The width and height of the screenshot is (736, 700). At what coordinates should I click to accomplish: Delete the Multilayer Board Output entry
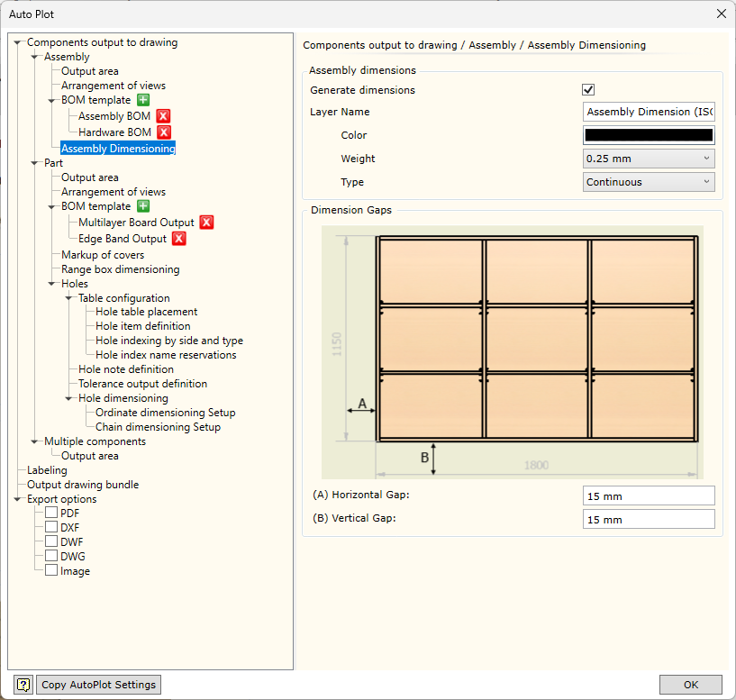[206, 223]
